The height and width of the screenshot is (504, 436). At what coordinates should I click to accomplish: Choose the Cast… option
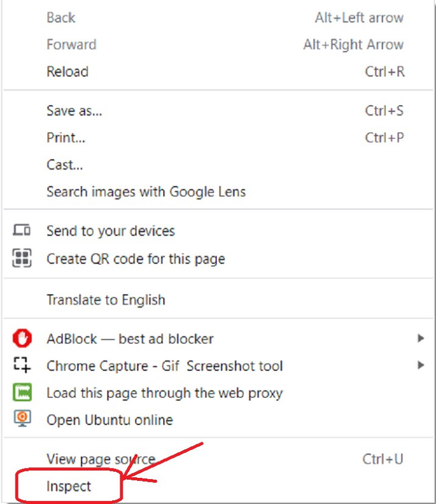[x=64, y=165]
